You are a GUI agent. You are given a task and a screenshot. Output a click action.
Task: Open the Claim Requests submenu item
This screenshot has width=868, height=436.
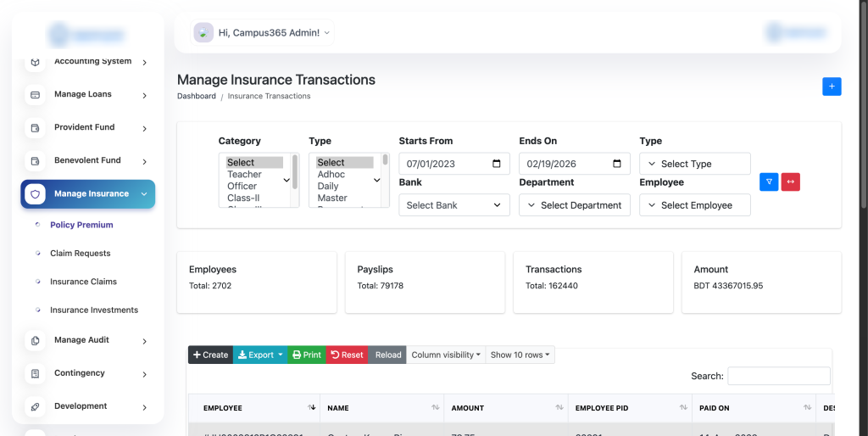(80, 254)
